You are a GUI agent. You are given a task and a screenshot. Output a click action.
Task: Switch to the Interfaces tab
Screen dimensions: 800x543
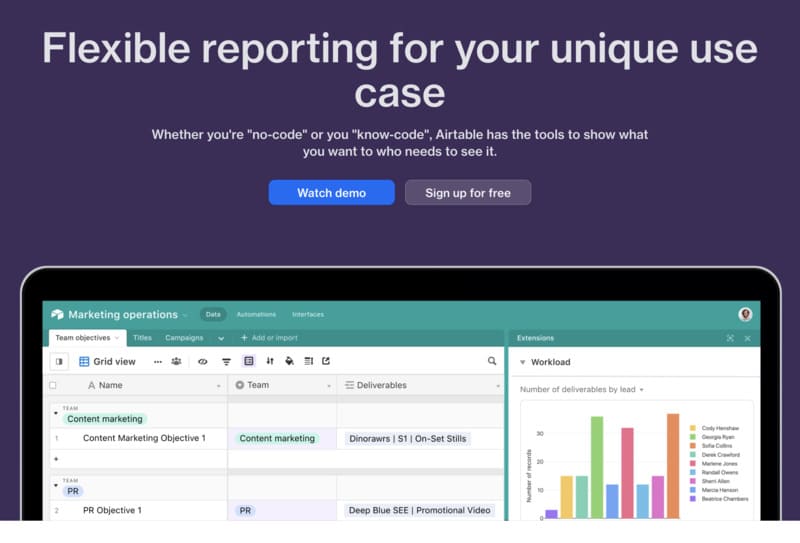308,314
